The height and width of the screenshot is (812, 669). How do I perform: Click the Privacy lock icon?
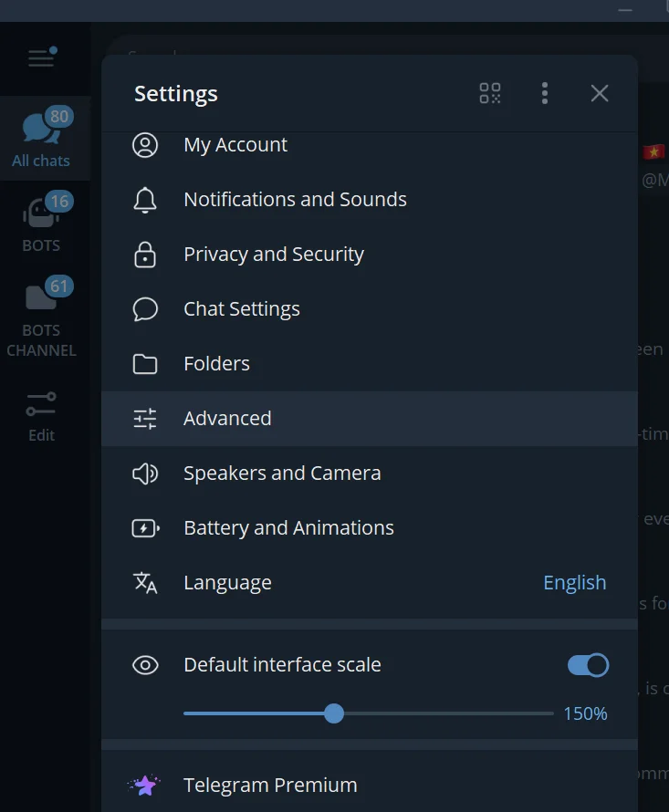pyautogui.click(x=145, y=255)
